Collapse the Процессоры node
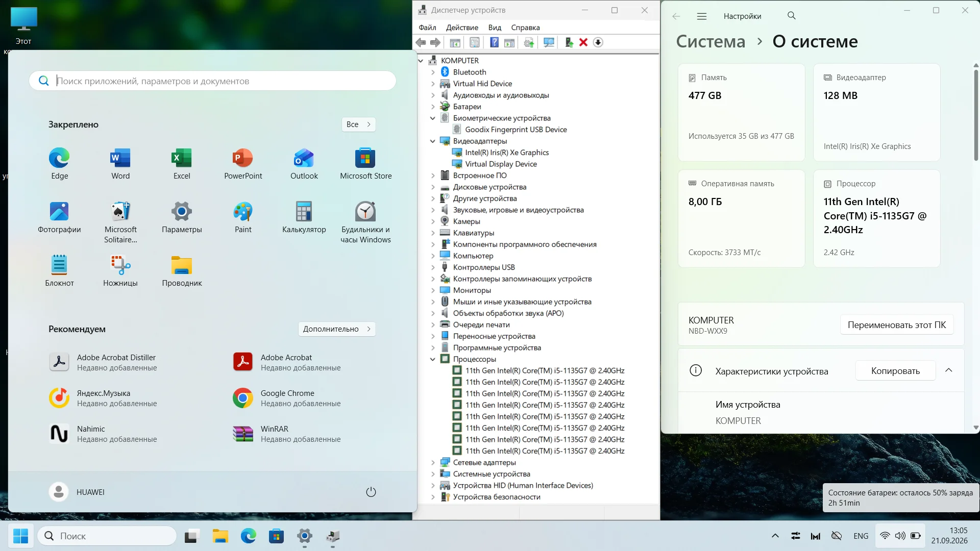The width and height of the screenshot is (980, 551). [x=433, y=359]
